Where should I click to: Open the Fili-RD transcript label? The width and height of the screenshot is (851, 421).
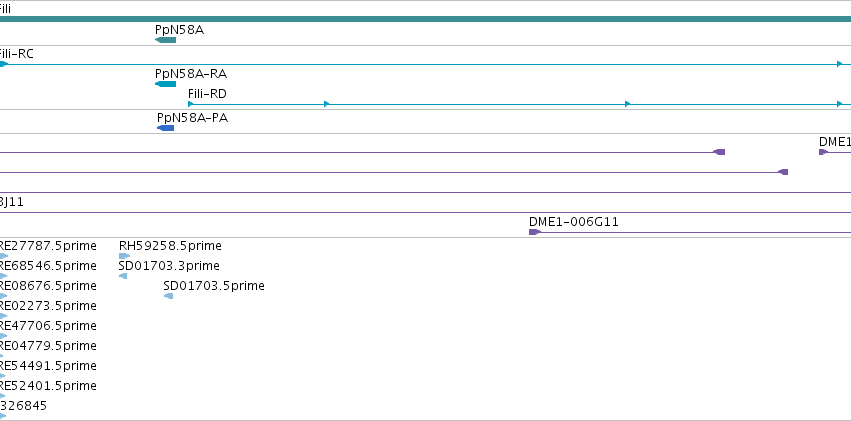click(x=207, y=94)
